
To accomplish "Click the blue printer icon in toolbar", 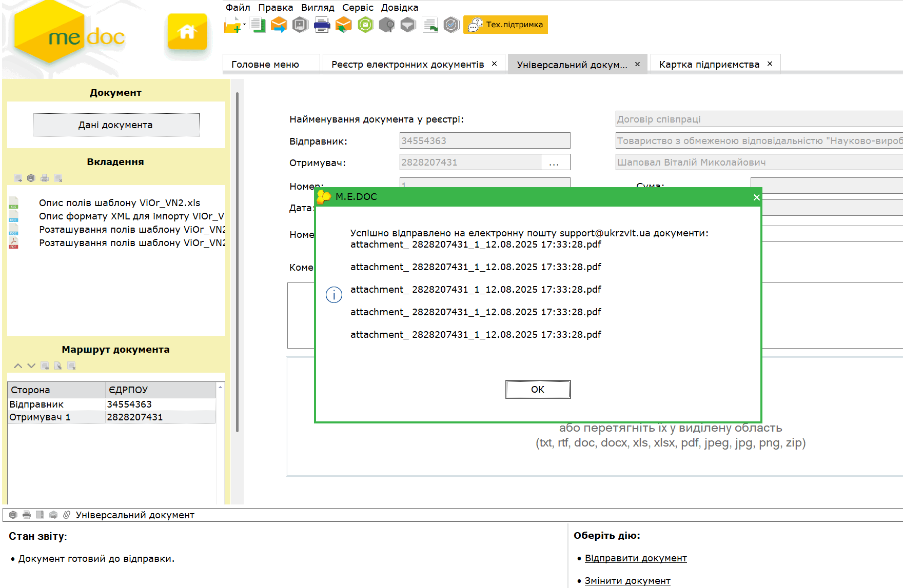I will [x=322, y=25].
